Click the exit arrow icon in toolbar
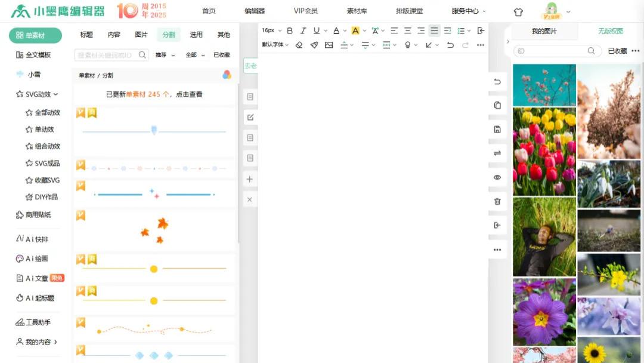The image size is (644, 363). (481, 30)
